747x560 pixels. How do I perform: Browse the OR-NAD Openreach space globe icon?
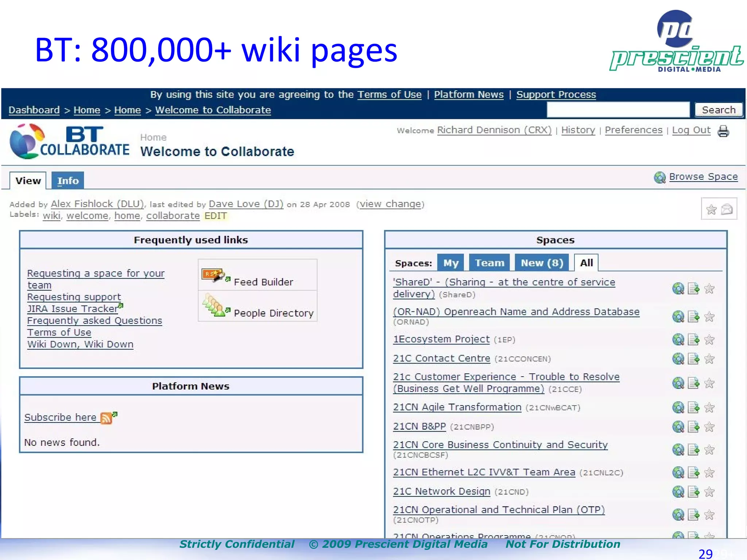678,316
